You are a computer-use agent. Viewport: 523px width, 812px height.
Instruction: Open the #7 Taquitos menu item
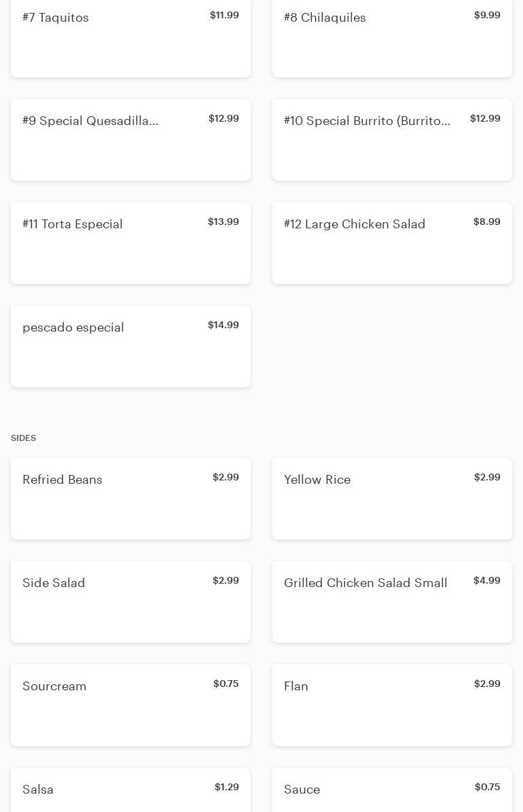pyautogui.click(x=130, y=37)
